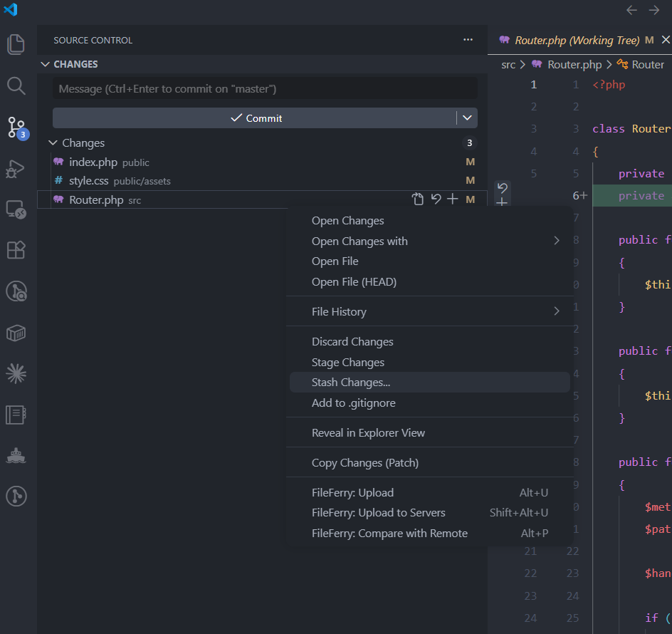The width and height of the screenshot is (672, 634).
Task: Focus the commit message input field
Action: click(265, 88)
